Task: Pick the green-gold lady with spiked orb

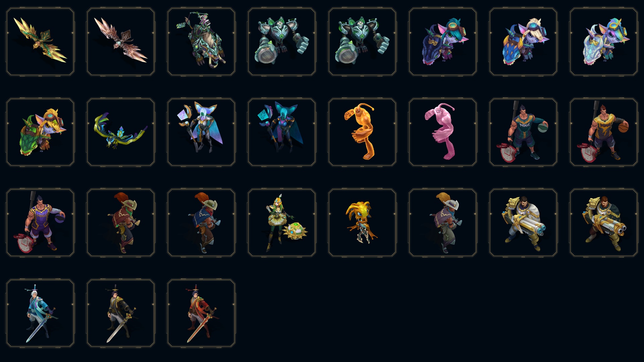Action: [282, 223]
